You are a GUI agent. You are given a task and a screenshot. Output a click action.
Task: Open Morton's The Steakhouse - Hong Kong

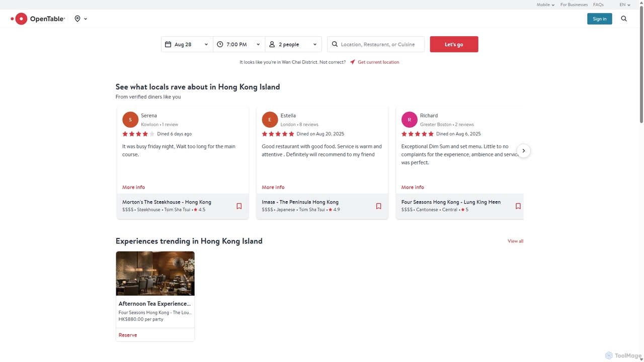[167, 202]
